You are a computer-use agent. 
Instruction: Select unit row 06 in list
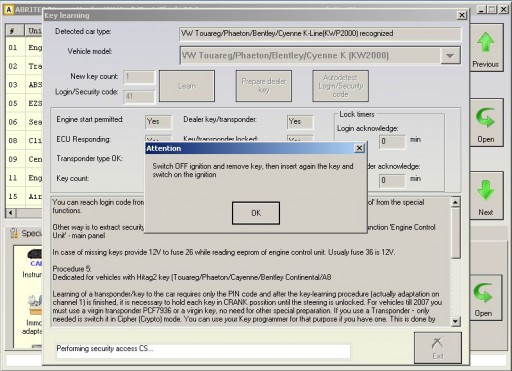[24, 122]
